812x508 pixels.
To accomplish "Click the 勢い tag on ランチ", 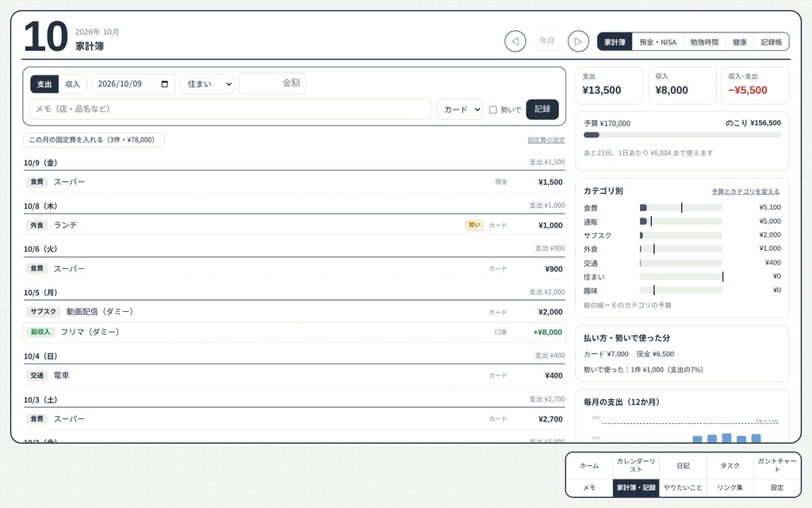I will 474,225.
